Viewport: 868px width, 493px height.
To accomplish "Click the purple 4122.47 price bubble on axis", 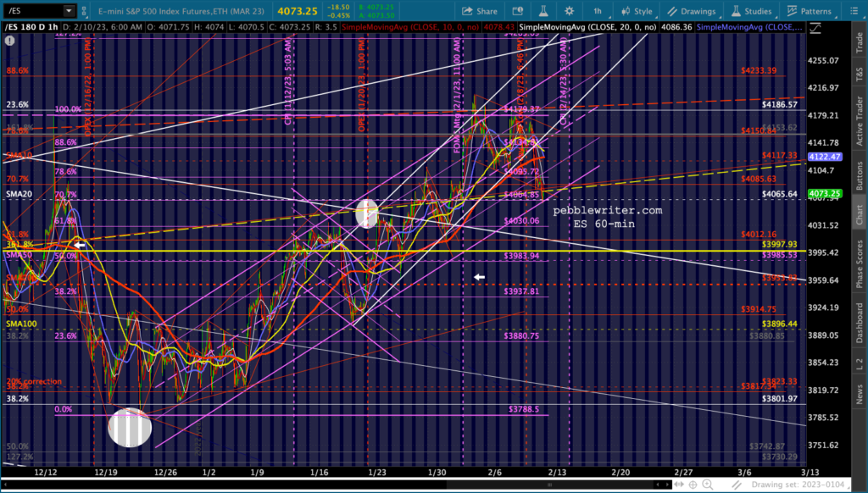I will [825, 158].
